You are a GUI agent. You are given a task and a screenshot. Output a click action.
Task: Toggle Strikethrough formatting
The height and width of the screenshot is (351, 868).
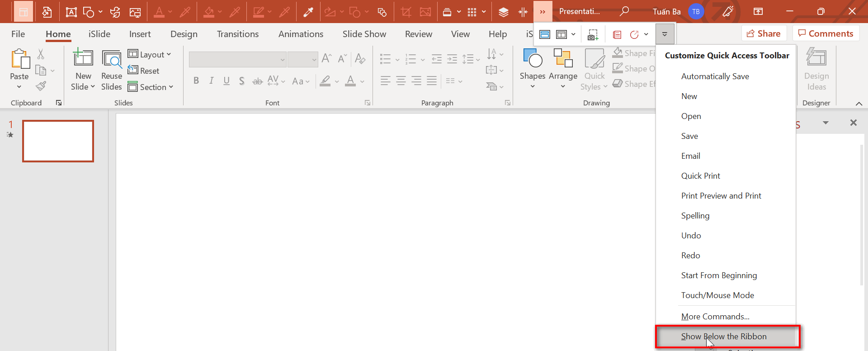(x=257, y=81)
